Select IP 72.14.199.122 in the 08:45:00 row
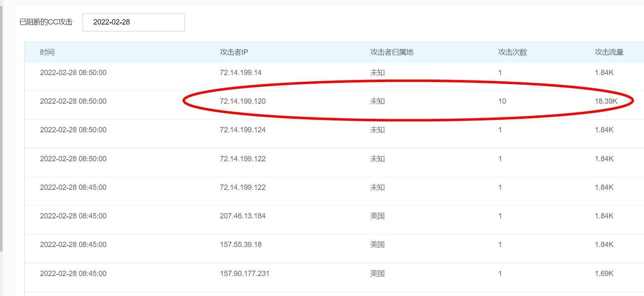The width and height of the screenshot is (644, 296). click(243, 187)
